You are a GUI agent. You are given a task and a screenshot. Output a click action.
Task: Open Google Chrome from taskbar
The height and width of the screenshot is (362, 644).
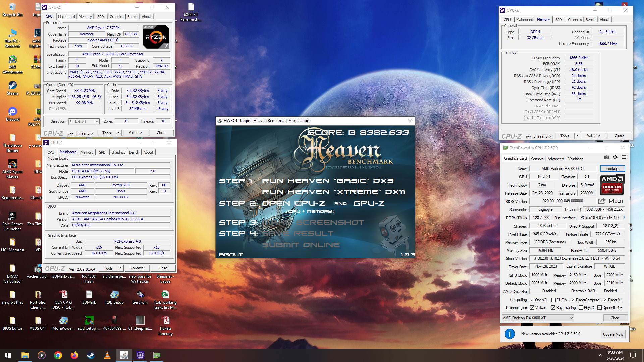point(58,355)
